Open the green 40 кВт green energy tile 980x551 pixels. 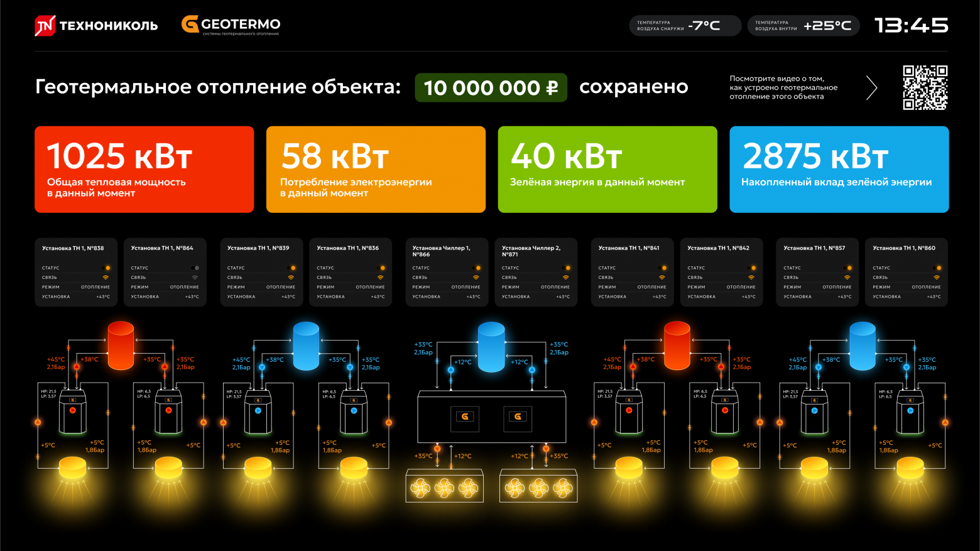click(607, 170)
